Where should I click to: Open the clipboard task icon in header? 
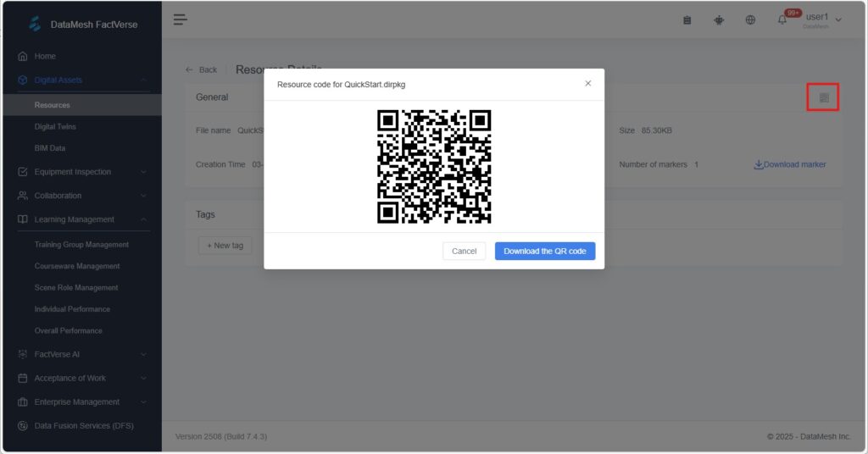click(687, 20)
